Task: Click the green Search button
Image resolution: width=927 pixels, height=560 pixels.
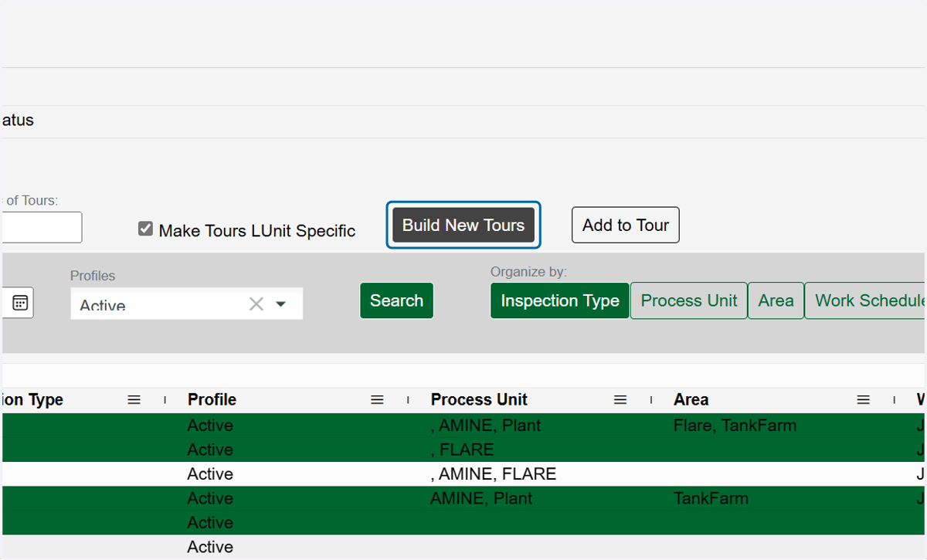Action: (x=396, y=300)
